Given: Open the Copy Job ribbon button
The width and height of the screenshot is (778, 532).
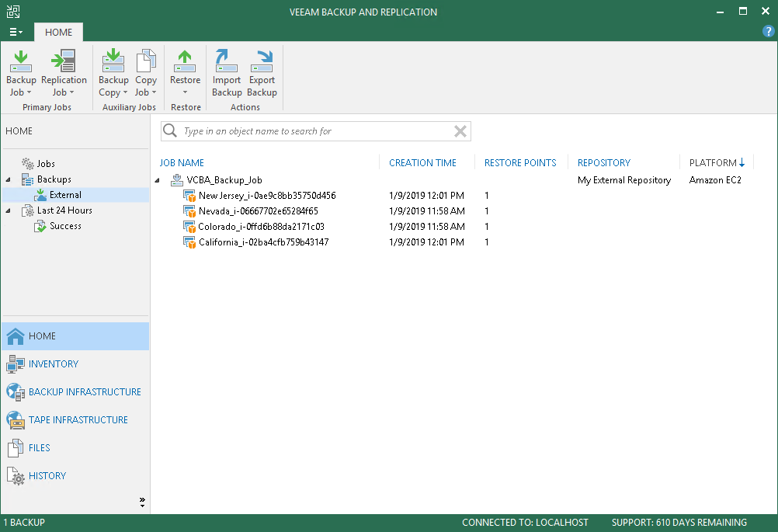Looking at the screenshot, I should [146, 73].
